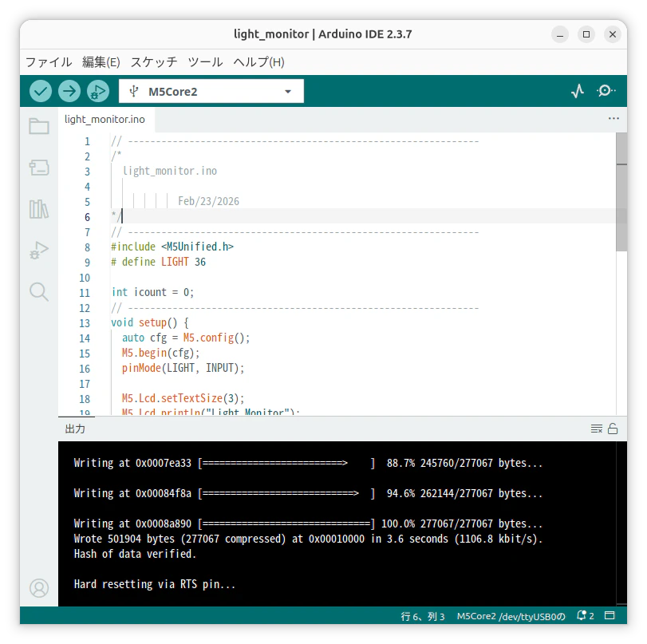Image resolution: width=647 pixels, height=644 pixels.
Task: Click the void setup() line
Action: point(150,323)
